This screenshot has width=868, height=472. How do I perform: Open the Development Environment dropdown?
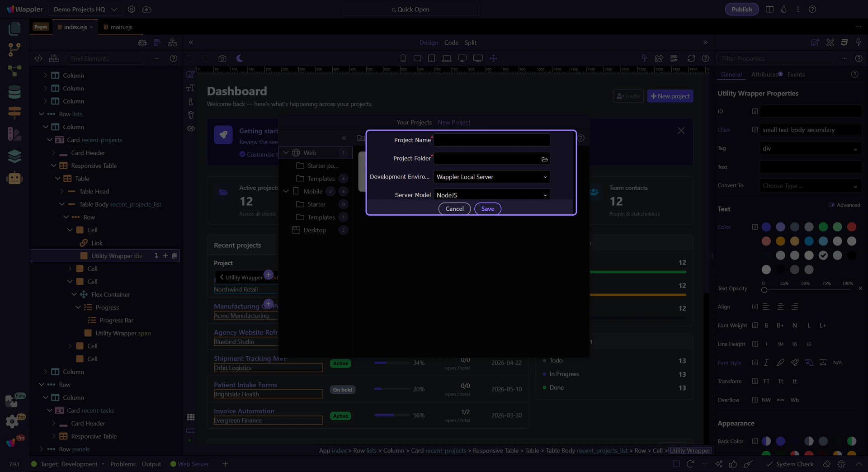[491, 177]
